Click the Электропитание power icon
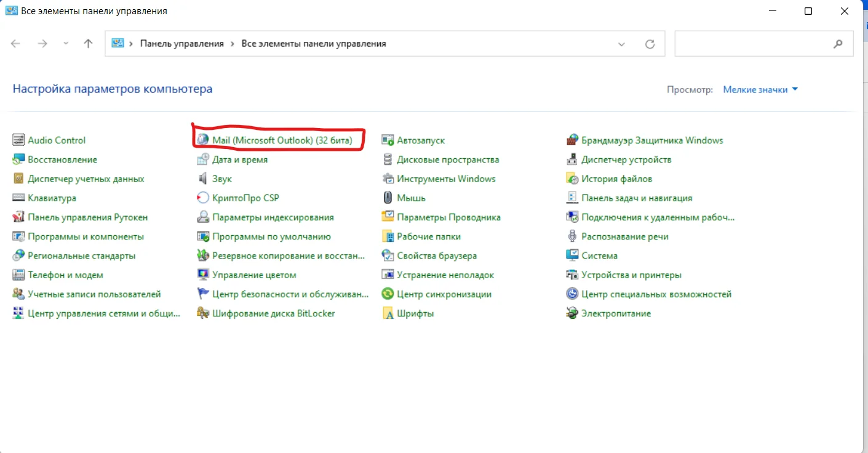This screenshot has height=453, width=868. tap(572, 313)
